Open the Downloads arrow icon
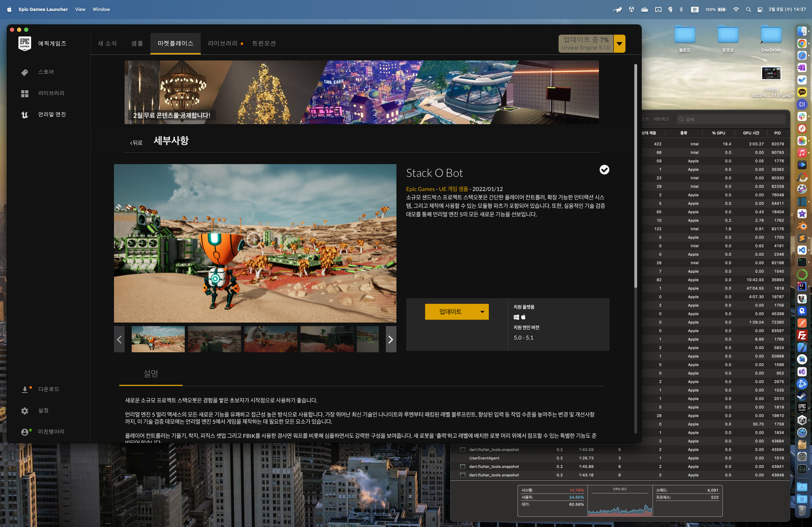This screenshot has height=527, width=812. [25, 389]
